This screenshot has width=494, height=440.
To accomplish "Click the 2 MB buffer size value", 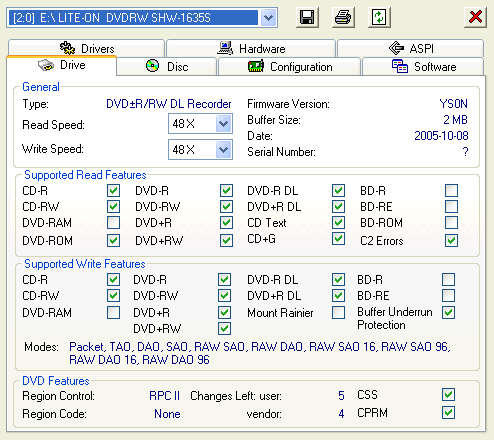I will (455, 120).
